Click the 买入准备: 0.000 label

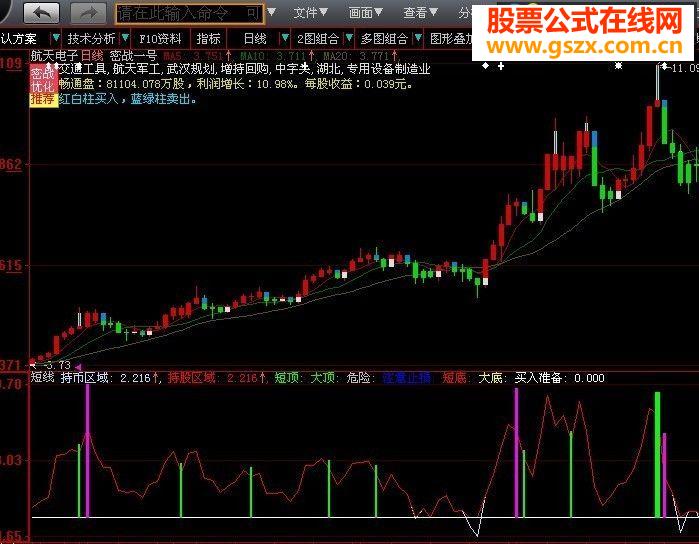(x=559, y=378)
